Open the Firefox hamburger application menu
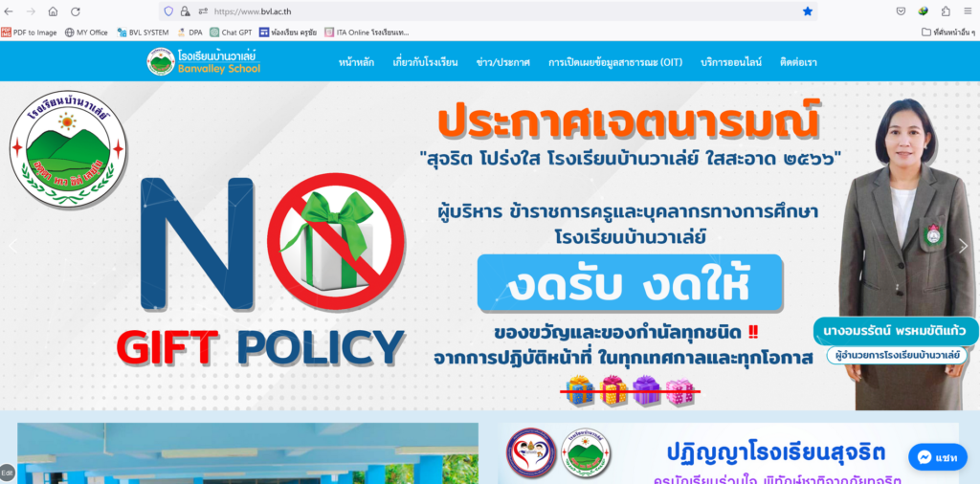 (969, 11)
